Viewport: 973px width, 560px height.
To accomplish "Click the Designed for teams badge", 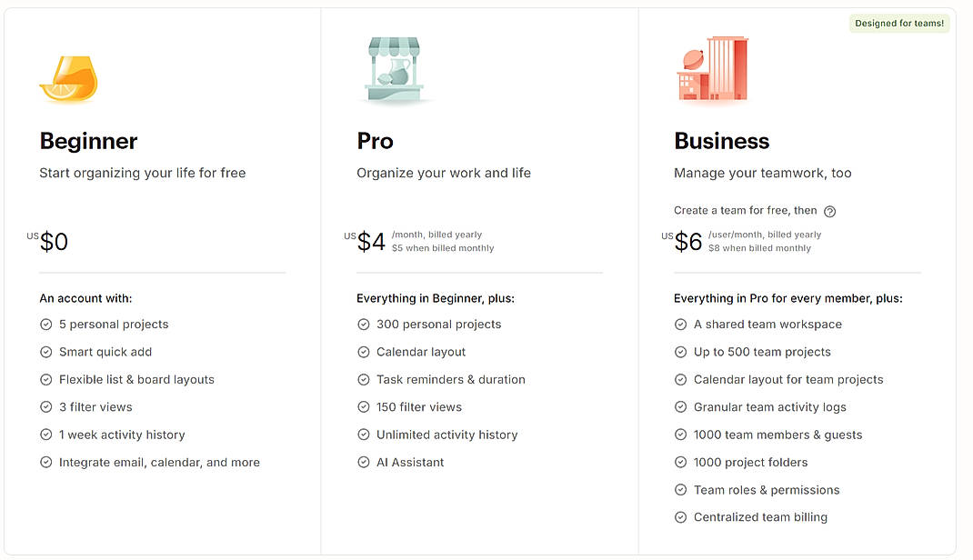I will coord(899,24).
